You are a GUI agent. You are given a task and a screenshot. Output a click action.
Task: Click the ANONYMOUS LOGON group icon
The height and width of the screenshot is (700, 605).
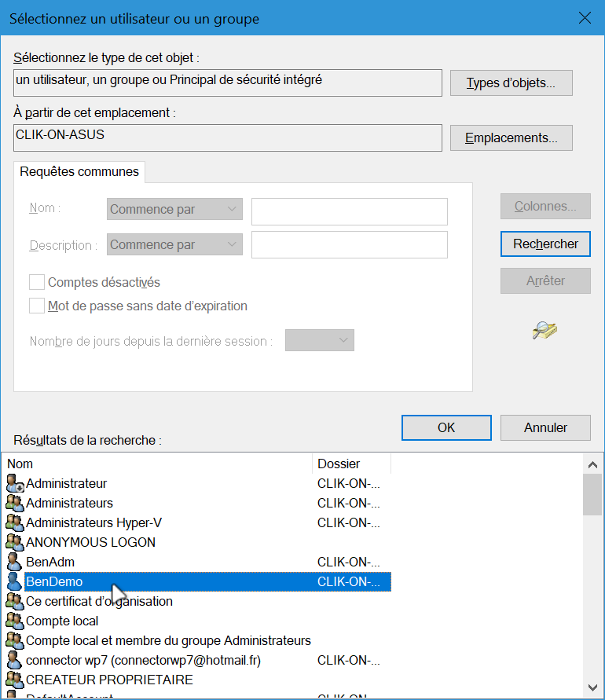(15, 542)
